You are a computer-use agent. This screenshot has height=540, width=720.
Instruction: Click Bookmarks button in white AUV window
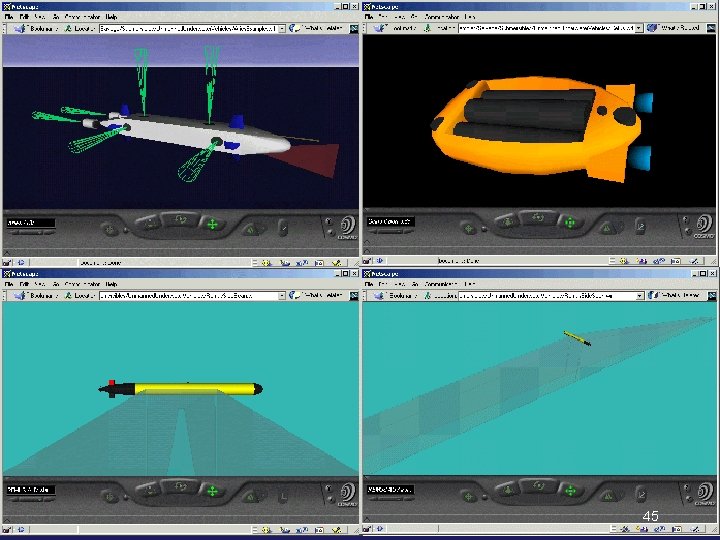37,28
